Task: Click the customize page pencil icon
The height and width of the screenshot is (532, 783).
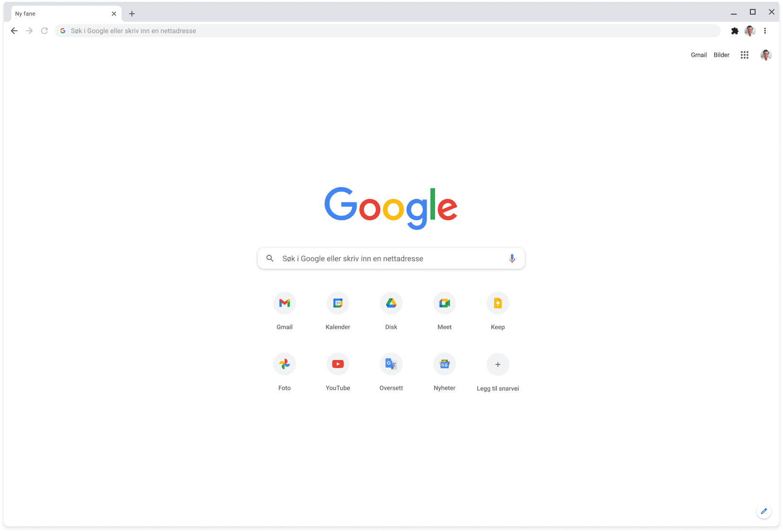Action: 764,511
